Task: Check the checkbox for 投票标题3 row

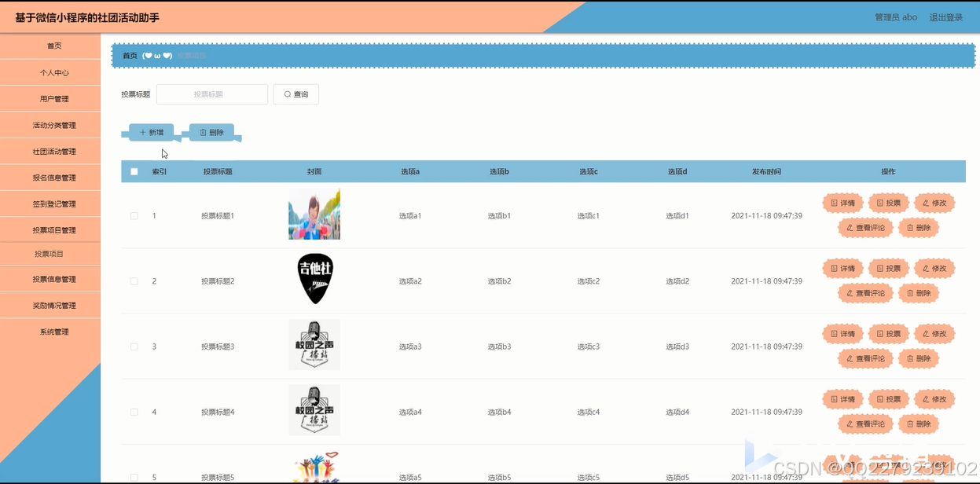Action: [x=134, y=346]
